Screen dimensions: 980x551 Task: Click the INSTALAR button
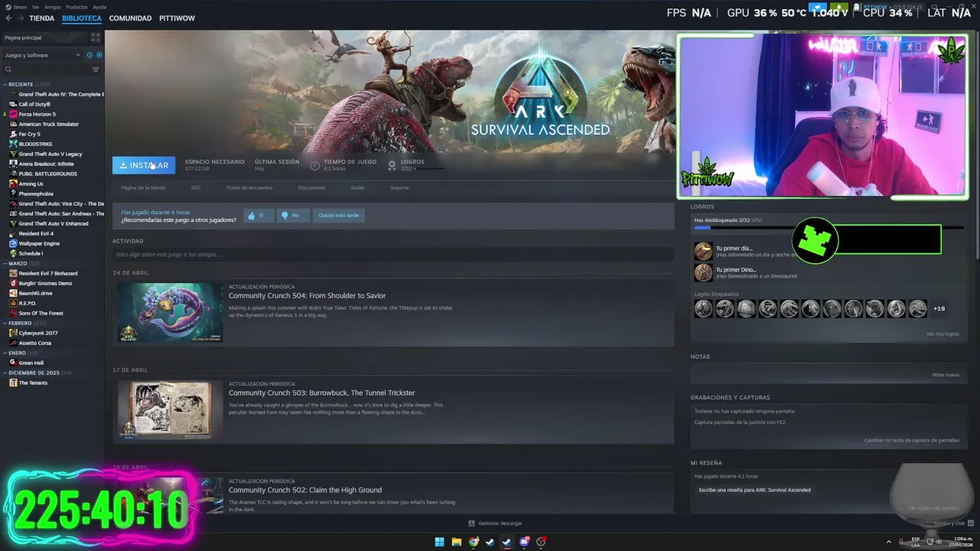point(144,165)
